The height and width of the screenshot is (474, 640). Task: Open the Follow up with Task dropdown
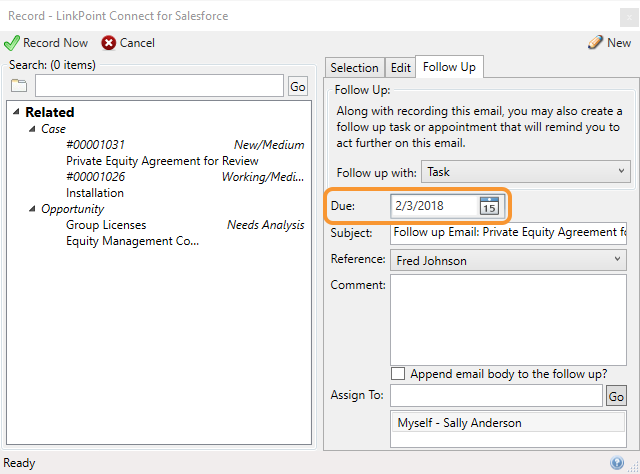[x=526, y=171]
